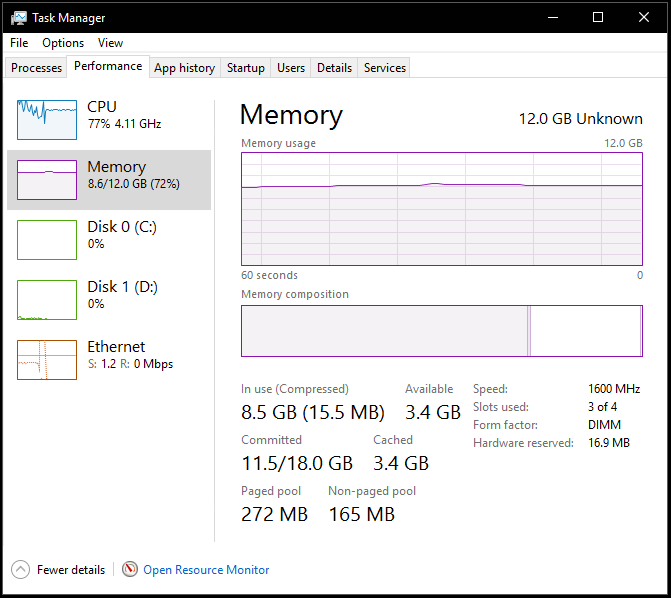Select the Disk 0 (C:) graph thumbnail
The image size is (671, 598).
(47, 239)
